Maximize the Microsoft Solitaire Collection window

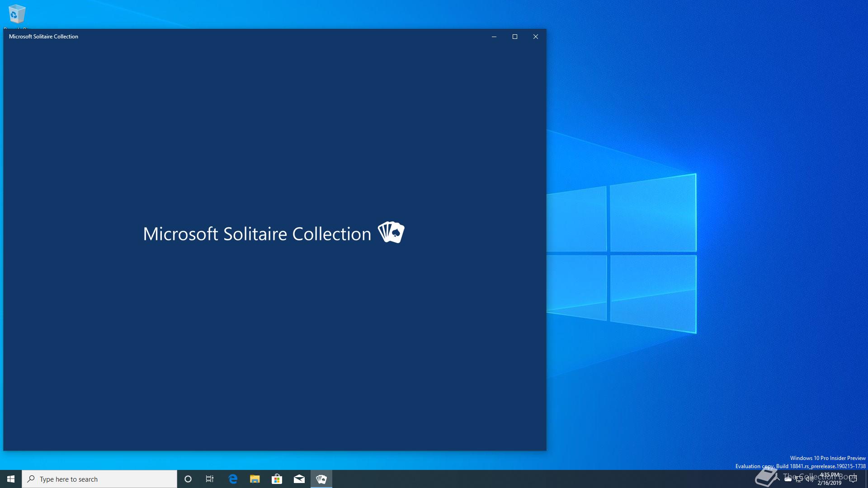pos(515,37)
